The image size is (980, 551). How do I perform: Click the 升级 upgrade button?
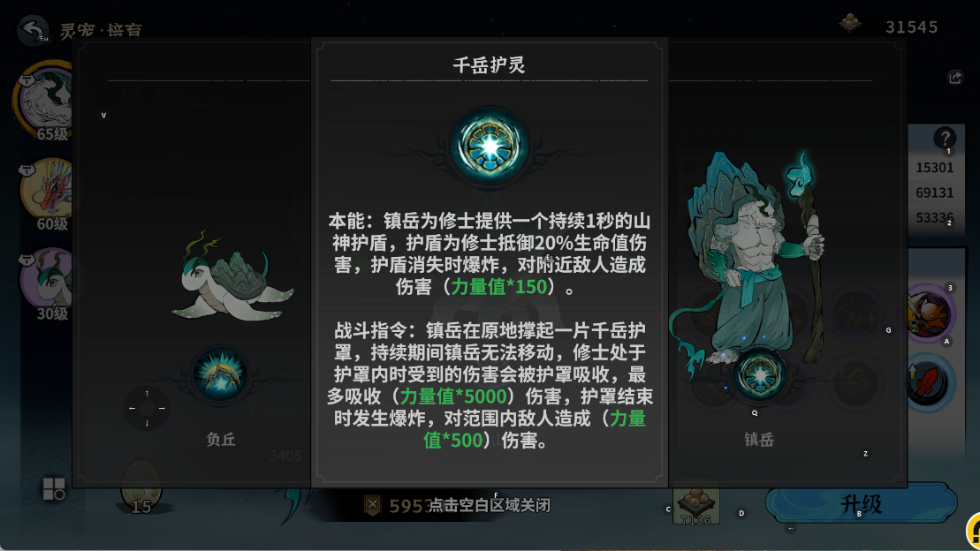click(x=861, y=503)
